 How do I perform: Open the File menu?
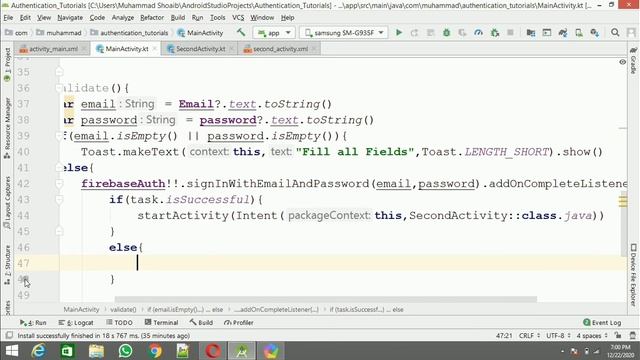[x=8, y=18]
